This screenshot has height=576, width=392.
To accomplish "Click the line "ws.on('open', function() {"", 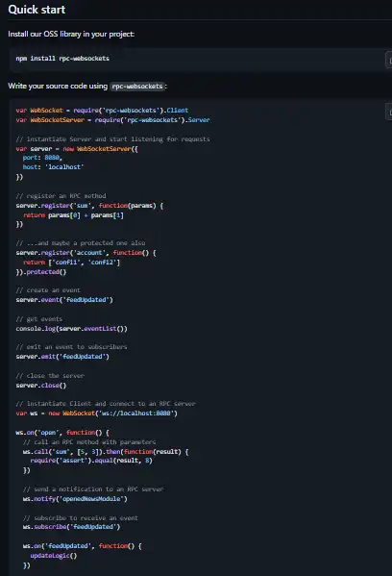I will coord(62,433).
